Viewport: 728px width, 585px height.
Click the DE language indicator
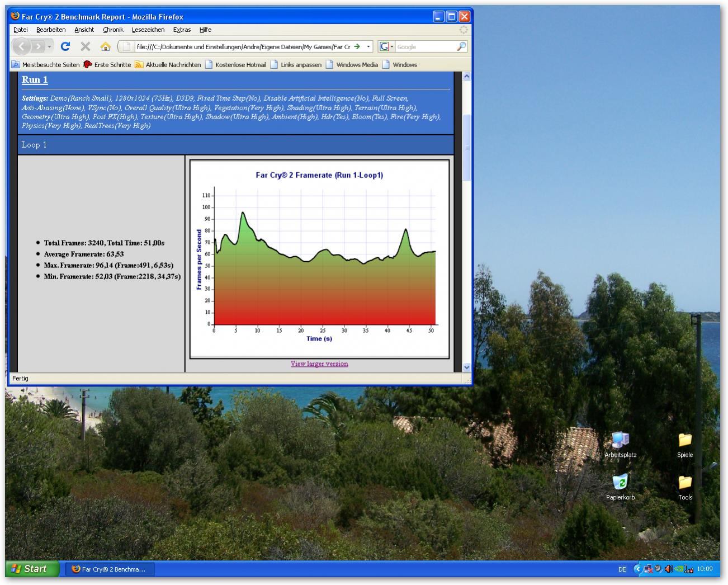coord(622,569)
